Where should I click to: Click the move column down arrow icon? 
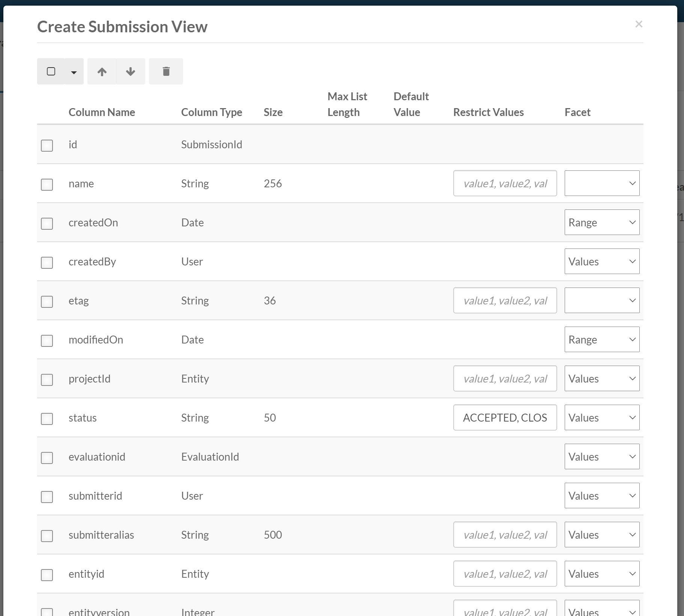coord(131,71)
